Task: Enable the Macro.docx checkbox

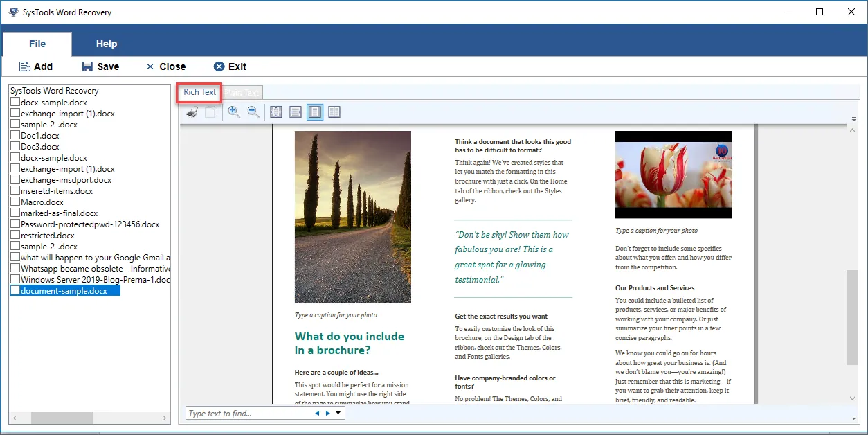Action: tap(15, 202)
